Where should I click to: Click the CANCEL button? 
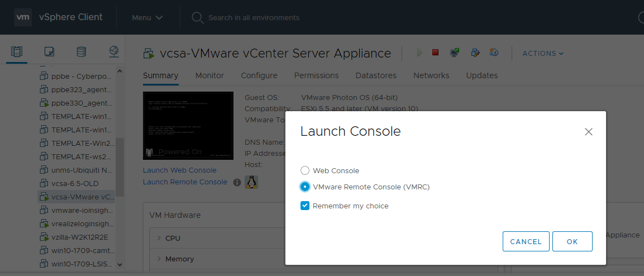[526, 241]
